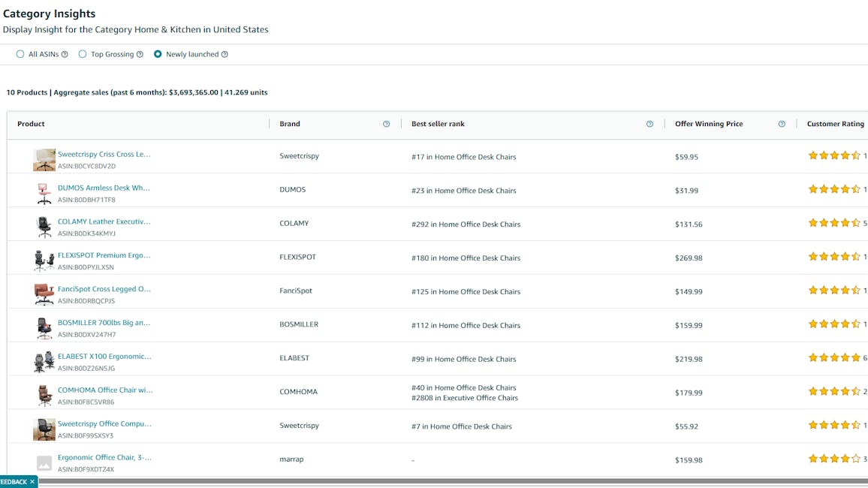Click '#17 in Home Office Desk Chairs'

463,157
